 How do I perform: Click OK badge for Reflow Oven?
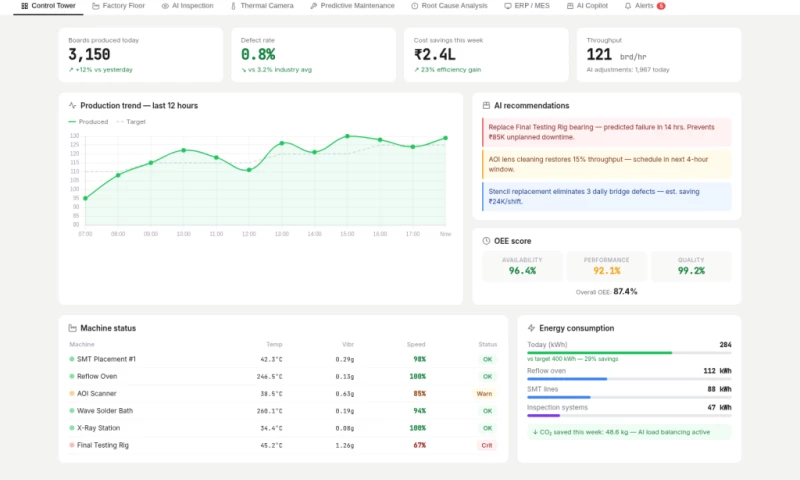(487, 376)
